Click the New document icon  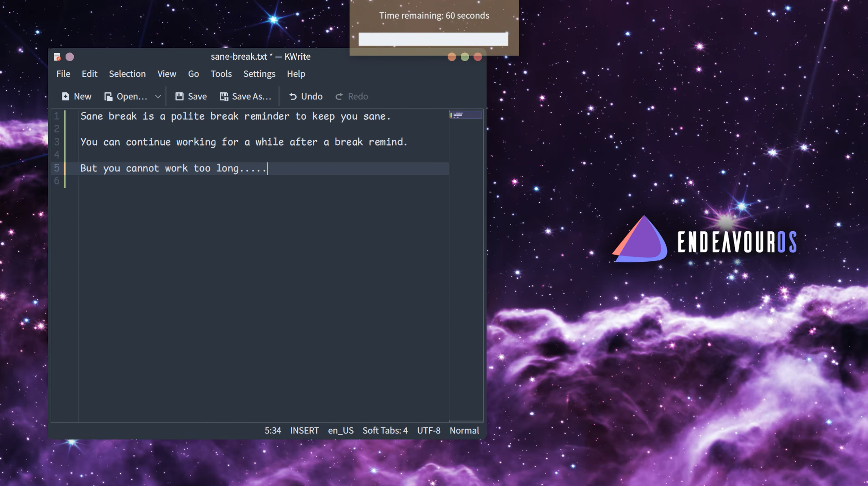coord(65,96)
